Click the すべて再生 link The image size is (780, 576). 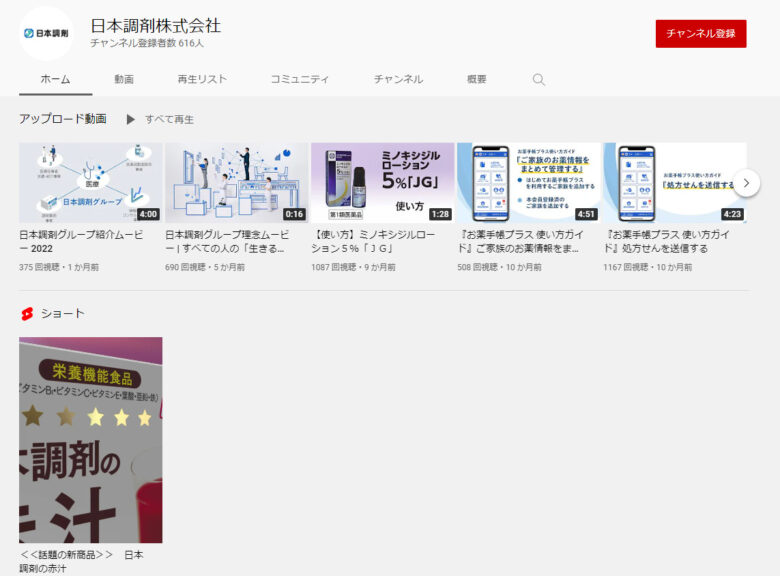pos(169,119)
